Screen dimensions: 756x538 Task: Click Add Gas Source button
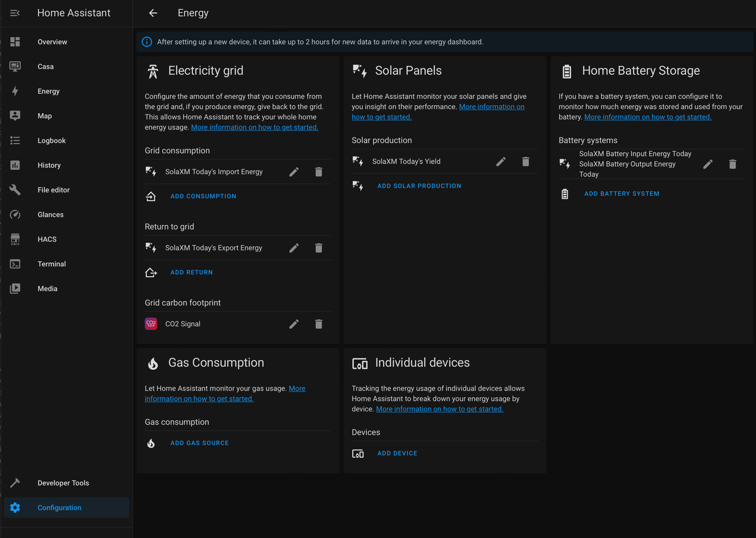click(199, 443)
